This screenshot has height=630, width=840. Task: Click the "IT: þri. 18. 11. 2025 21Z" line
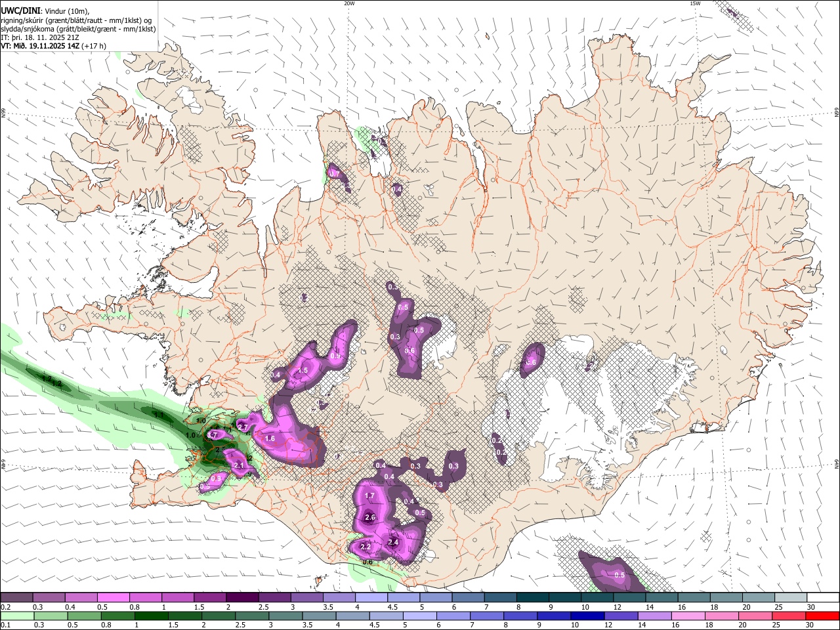(40, 37)
